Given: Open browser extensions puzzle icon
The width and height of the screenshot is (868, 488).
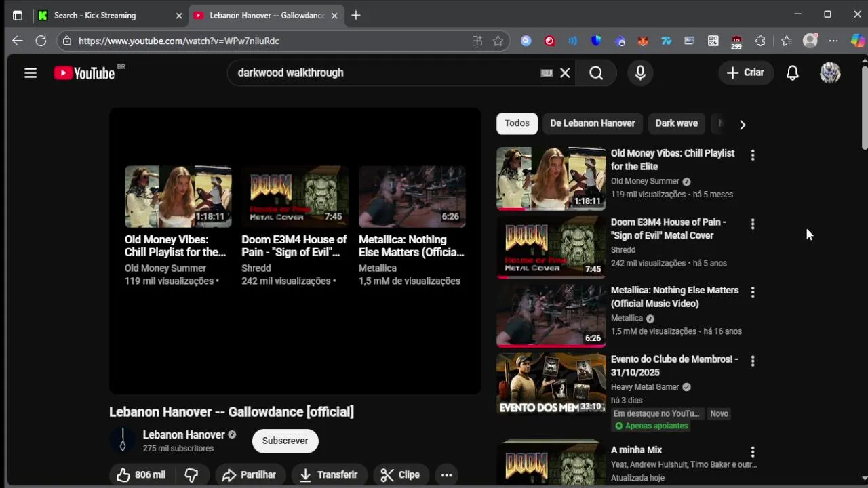Looking at the screenshot, I should pyautogui.click(x=760, y=41).
